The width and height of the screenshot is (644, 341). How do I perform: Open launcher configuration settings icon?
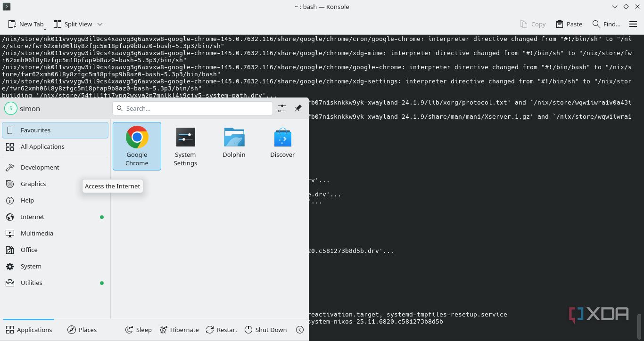(281, 108)
